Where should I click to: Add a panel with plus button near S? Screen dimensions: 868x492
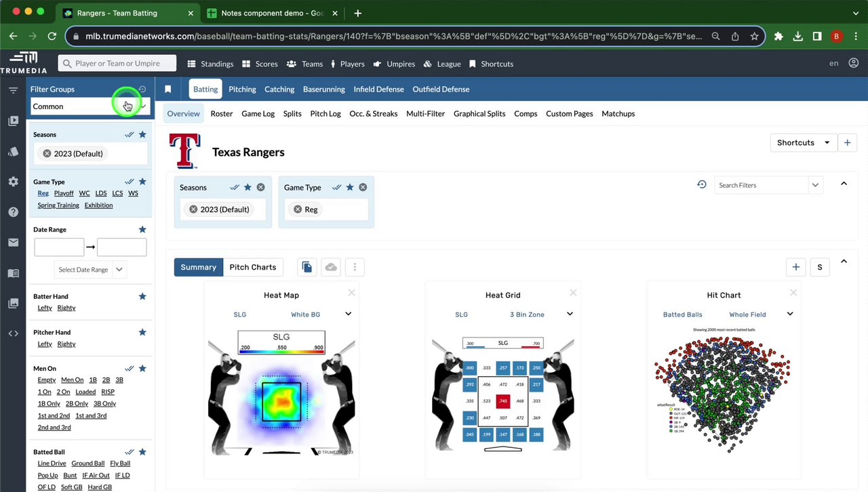tap(796, 267)
